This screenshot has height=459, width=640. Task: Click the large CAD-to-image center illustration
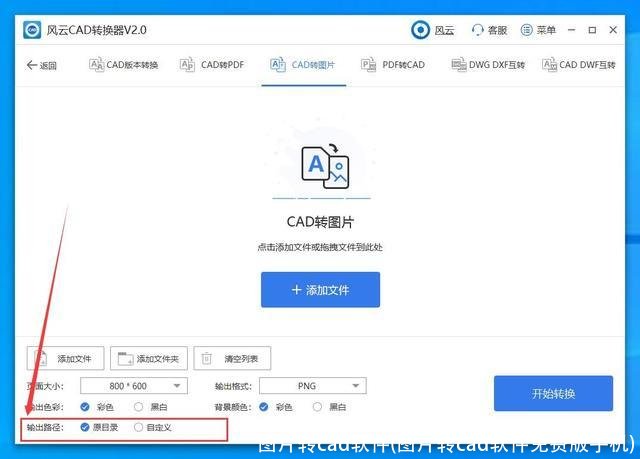point(325,166)
